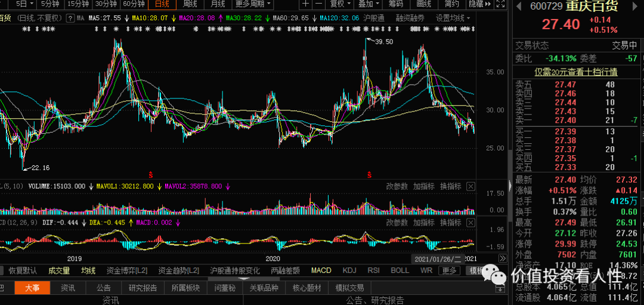
Task: Click the 筹码 chip distribution button
Action: tap(396, 4)
